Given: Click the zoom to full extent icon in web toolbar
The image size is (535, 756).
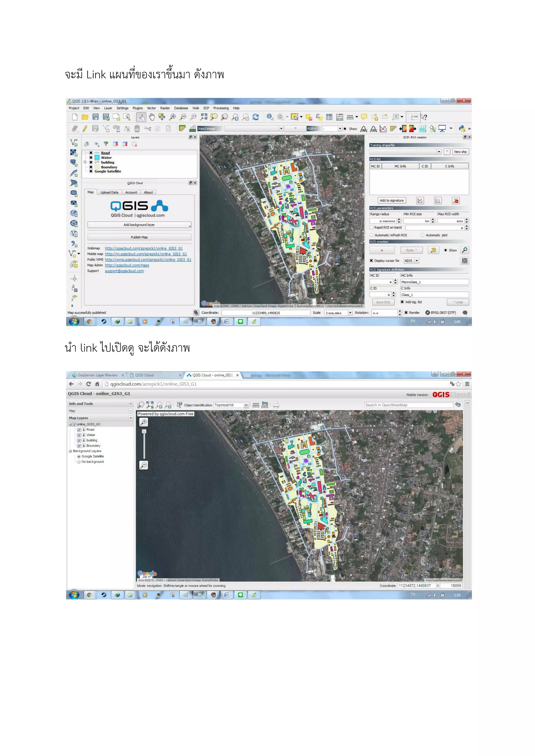Looking at the screenshot, I should tap(150, 405).
